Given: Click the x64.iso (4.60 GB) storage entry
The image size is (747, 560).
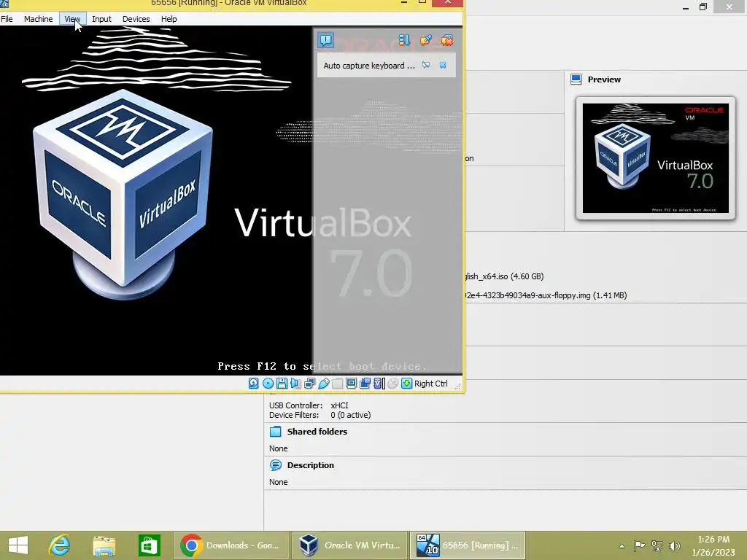Looking at the screenshot, I should click(505, 276).
